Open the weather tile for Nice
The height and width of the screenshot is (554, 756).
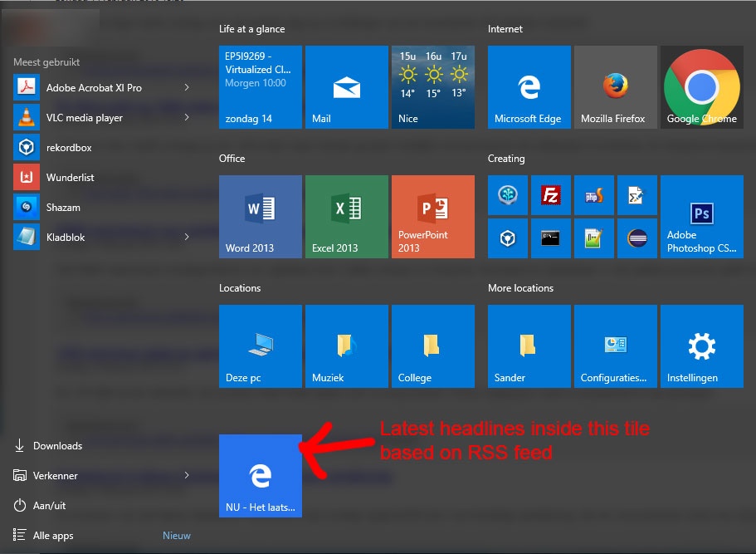click(x=433, y=87)
